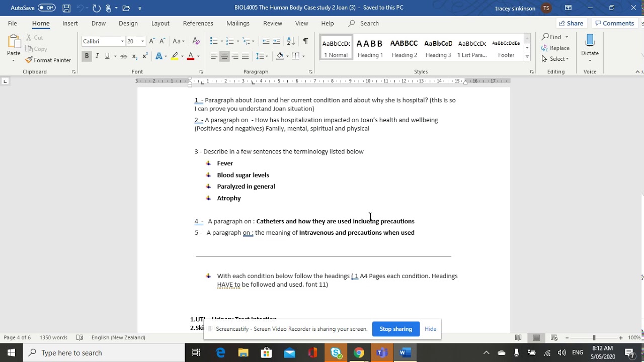Open the File tab

[12, 23]
